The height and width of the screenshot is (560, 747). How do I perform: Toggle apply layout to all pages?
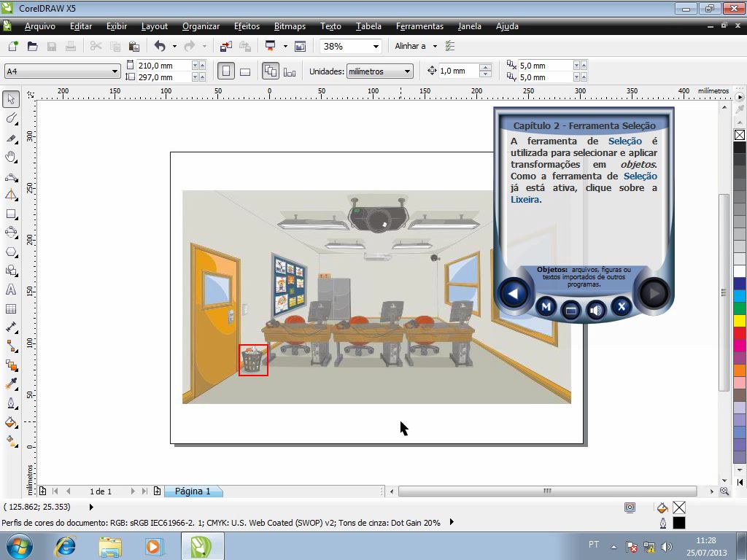(270, 71)
